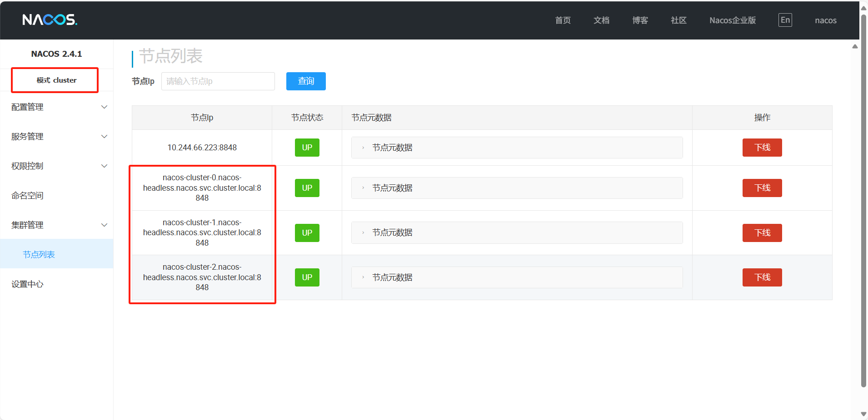Click 下线 for nacos-cluster-1 node
868x420 pixels.
pyautogui.click(x=762, y=233)
